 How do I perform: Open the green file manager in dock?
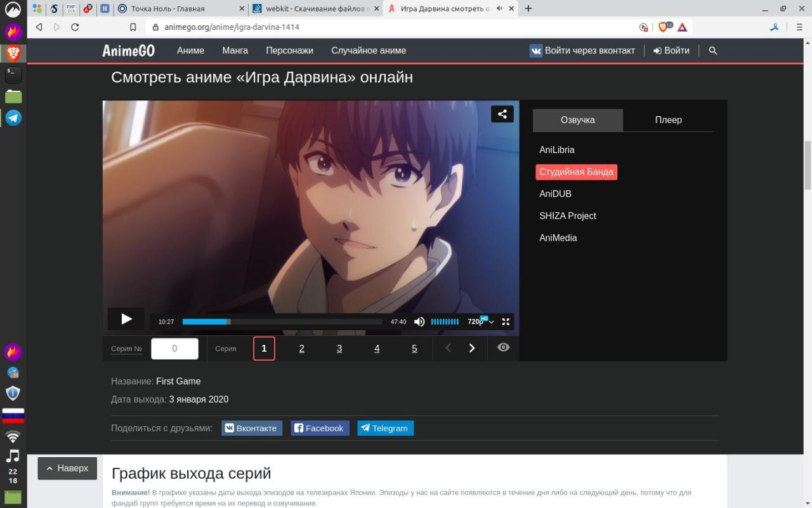pos(13,96)
